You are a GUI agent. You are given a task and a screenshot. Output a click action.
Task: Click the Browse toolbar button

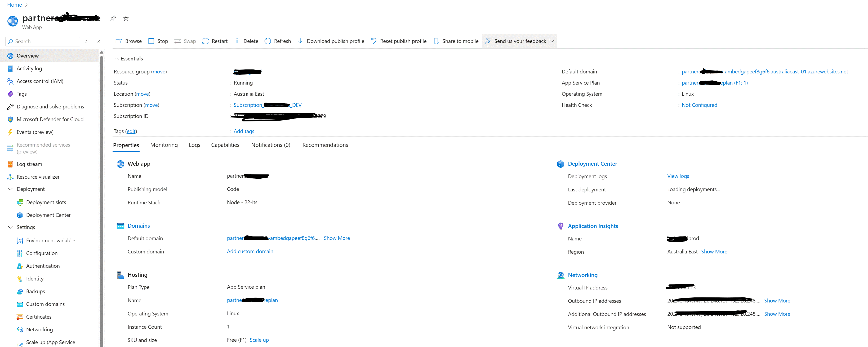[128, 41]
